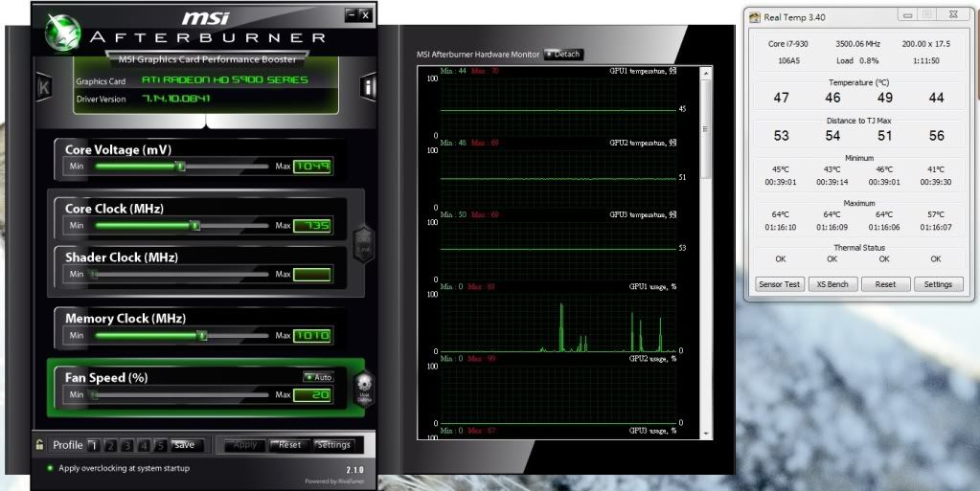Click the fan User Define icon
This screenshot has height=491, width=980.
(x=364, y=388)
